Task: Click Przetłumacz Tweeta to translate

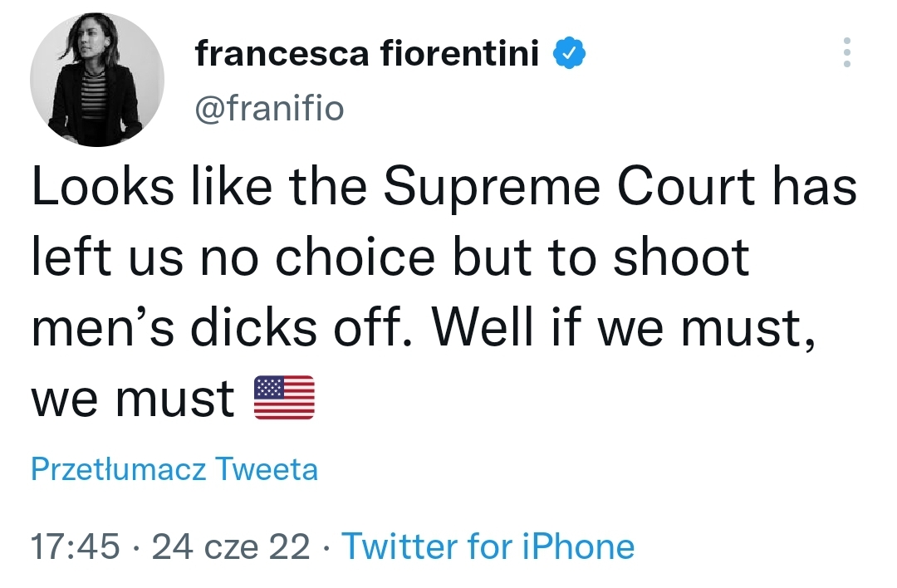Action: 174,469
